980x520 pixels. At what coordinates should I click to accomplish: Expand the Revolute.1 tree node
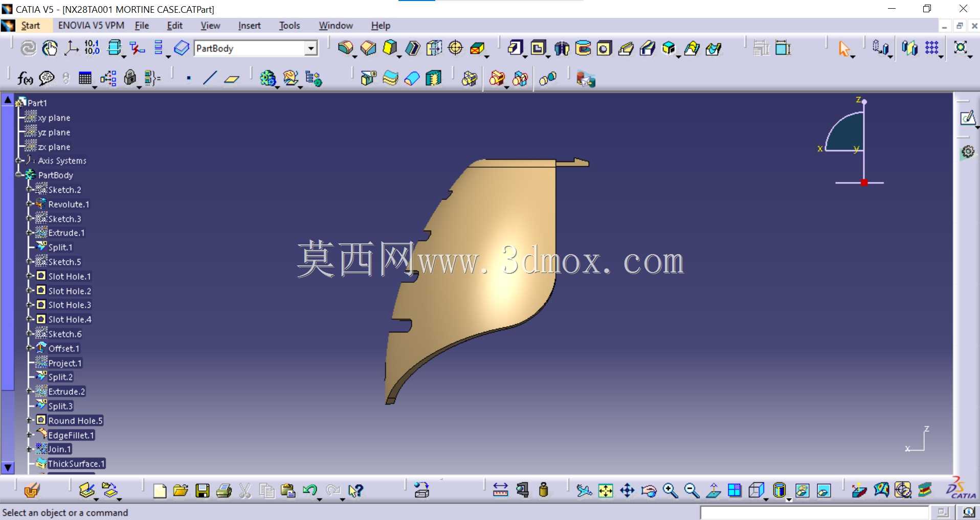pos(30,204)
